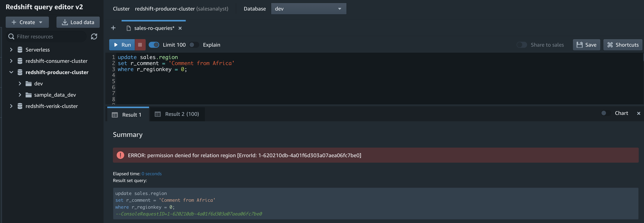Save the current query
The image size is (644, 223).
pos(586,45)
